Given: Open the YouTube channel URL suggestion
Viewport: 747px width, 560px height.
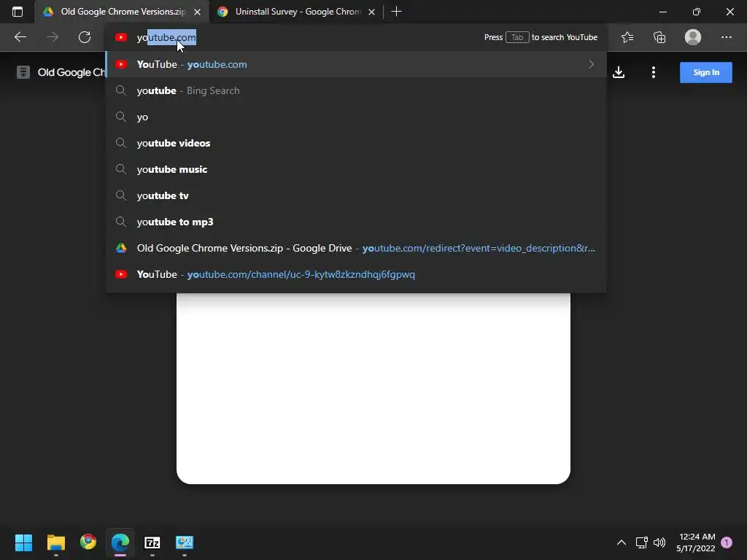Looking at the screenshot, I should pos(356,274).
